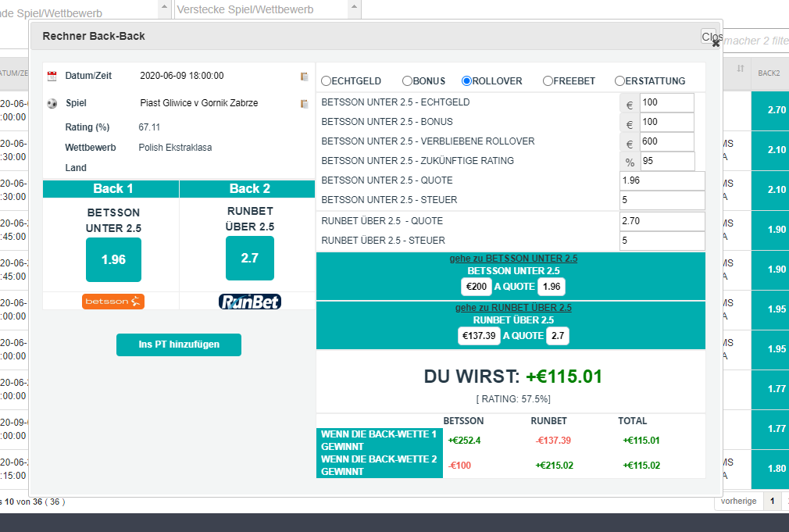Viewport: 789px width, 532px height.
Task: Close the Rechner Back-Back dialog
Action: [x=715, y=42]
